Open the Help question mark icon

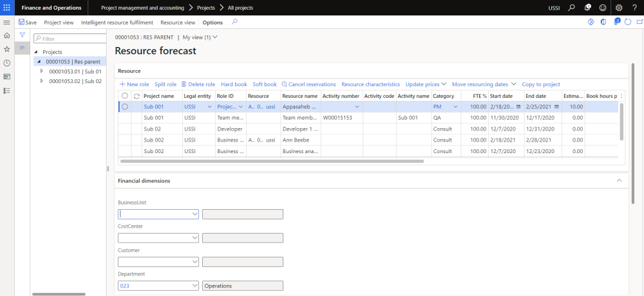click(634, 8)
